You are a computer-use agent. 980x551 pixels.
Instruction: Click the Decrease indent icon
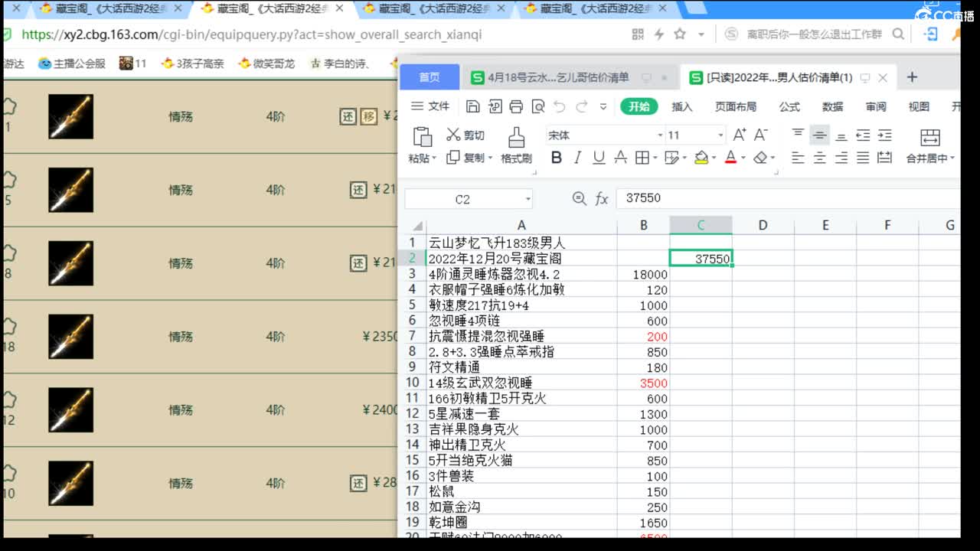863,135
